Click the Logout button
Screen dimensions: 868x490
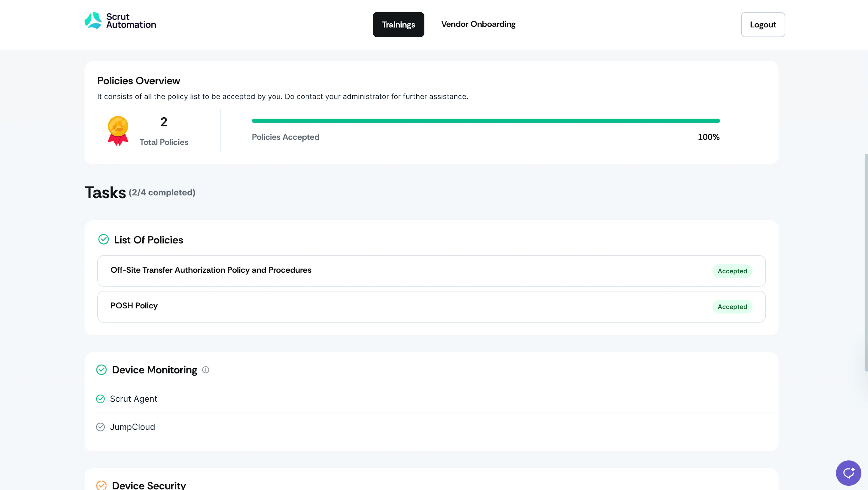tap(763, 25)
